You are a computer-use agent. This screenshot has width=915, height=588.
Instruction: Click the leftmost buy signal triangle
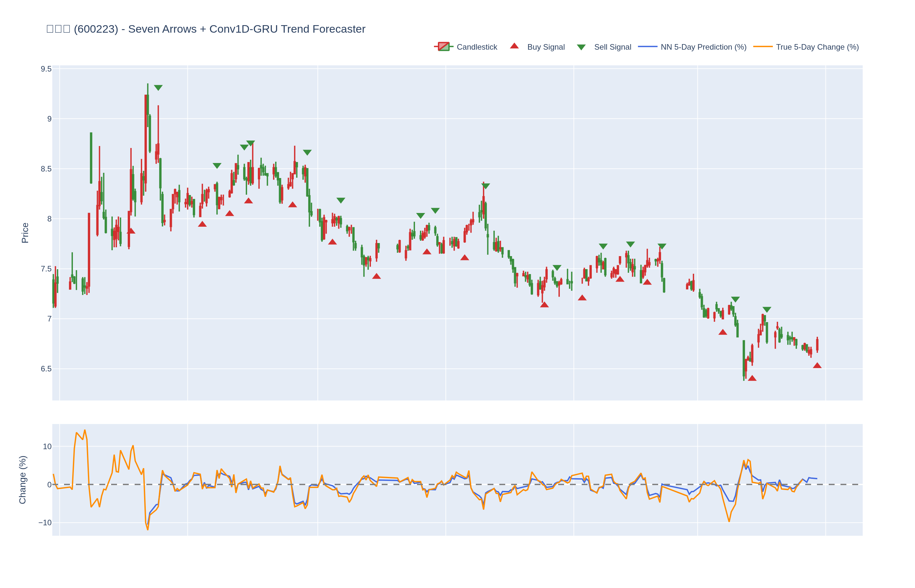131,231
